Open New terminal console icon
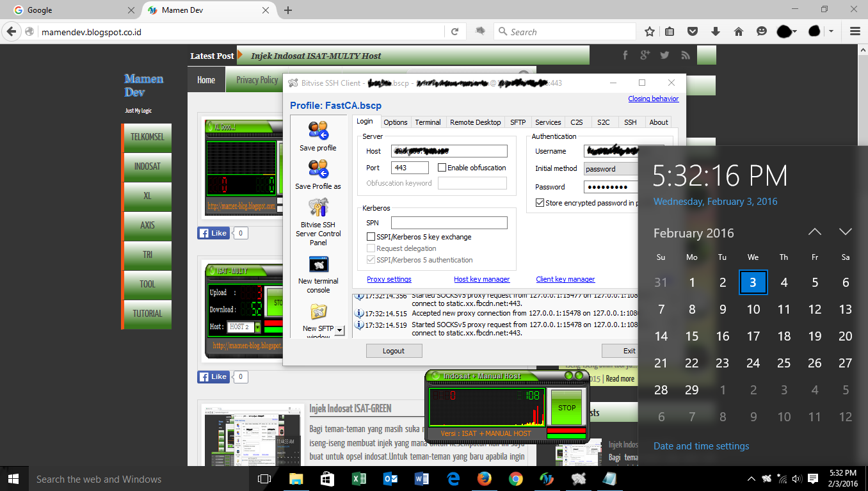This screenshot has width=868, height=491. click(318, 264)
